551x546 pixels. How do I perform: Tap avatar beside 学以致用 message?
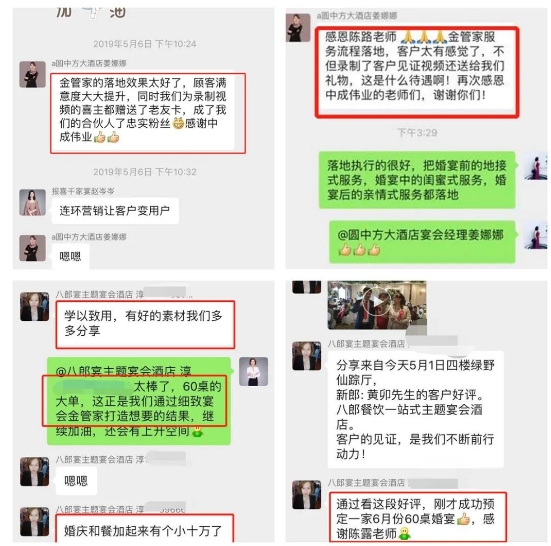[34, 306]
